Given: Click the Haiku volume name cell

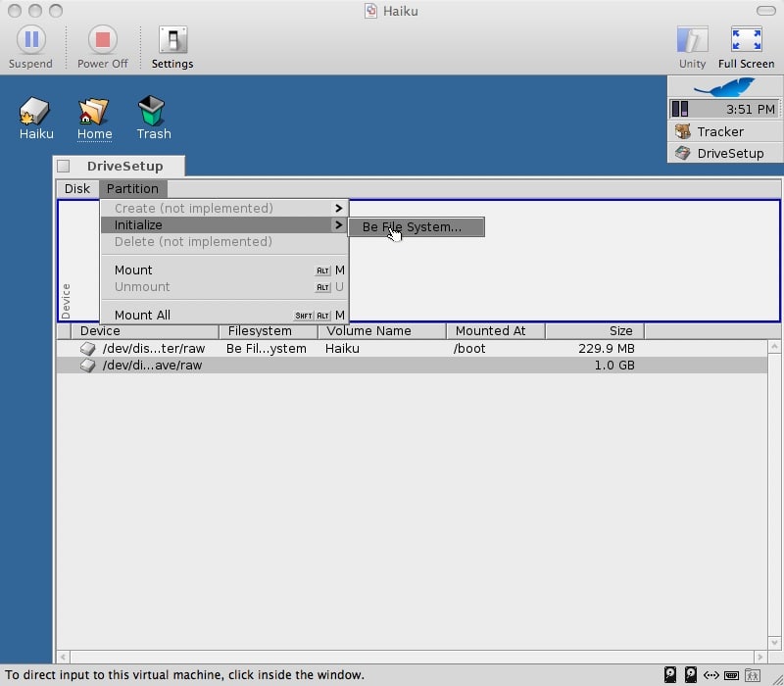Looking at the screenshot, I should 342,349.
